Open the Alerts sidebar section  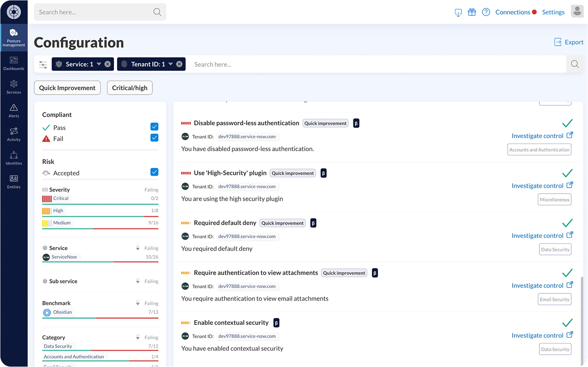point(14,111)
